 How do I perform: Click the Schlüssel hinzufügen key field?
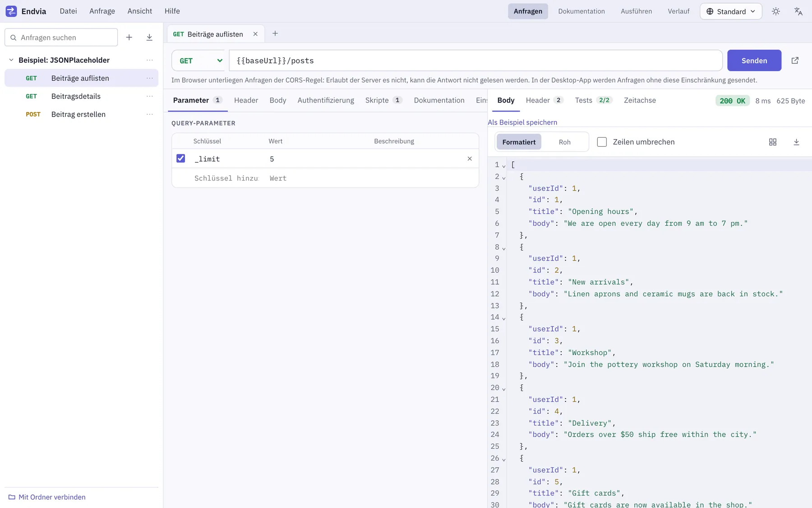(226, 178)
